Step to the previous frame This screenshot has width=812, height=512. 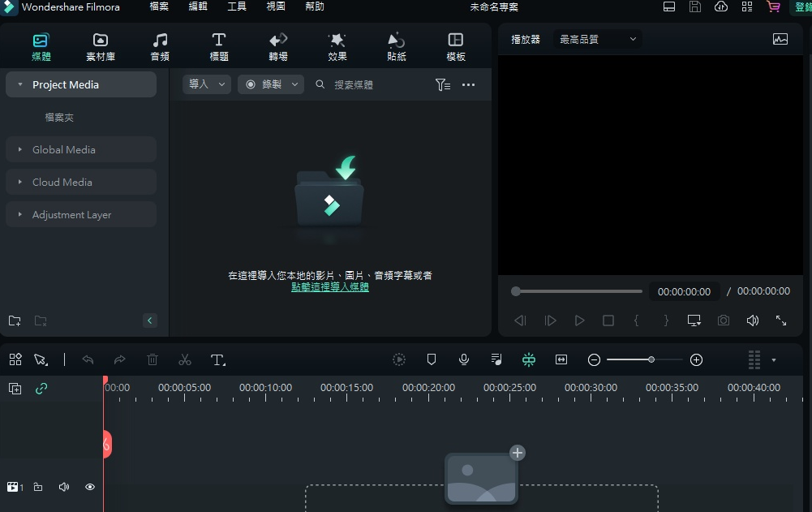click(x=520, y=321)
